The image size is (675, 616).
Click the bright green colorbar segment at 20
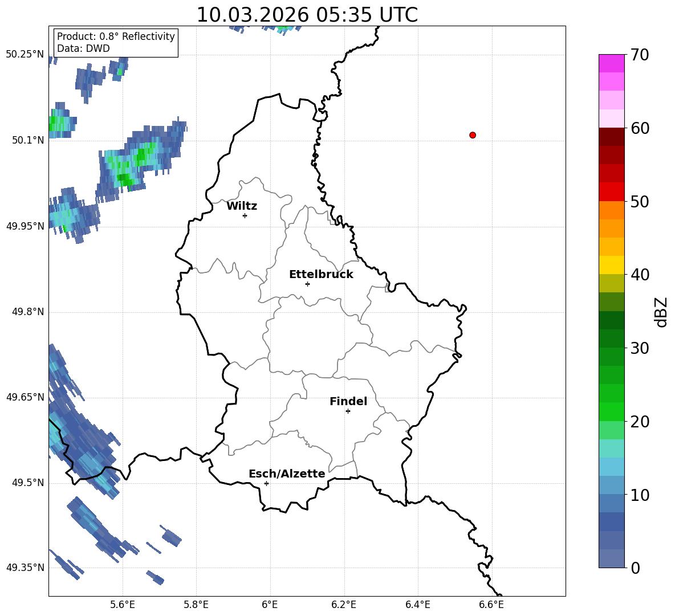point(611,412)
